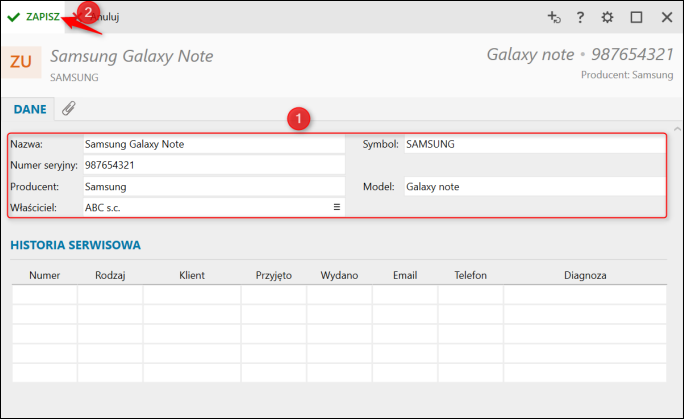Click the Wydano column header
This screenshot has width=684, height=419.
tap(339, 275)
